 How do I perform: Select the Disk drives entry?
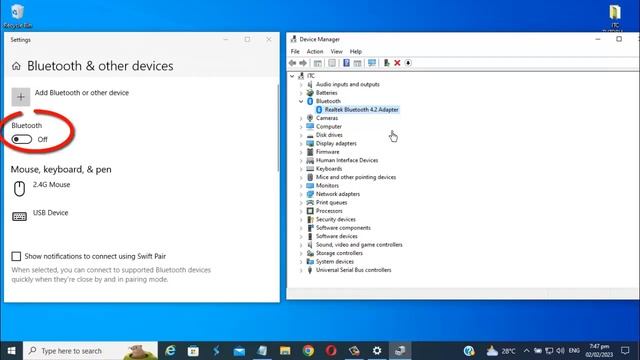tap(329, 135)
